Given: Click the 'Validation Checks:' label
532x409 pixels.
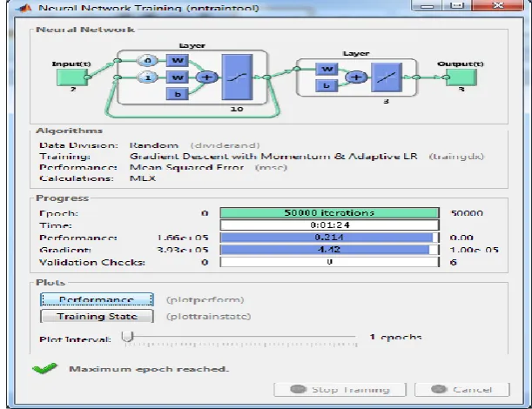Looking at the screenshot, I should (x=92, y=262).
